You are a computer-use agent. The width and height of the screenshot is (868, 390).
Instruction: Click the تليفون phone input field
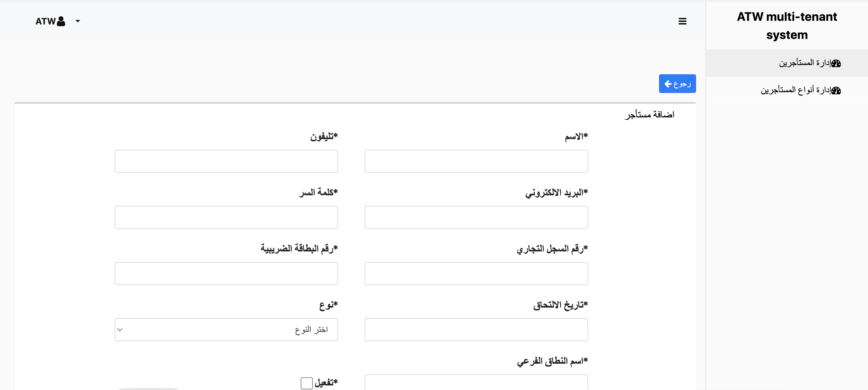coord(226,161)
